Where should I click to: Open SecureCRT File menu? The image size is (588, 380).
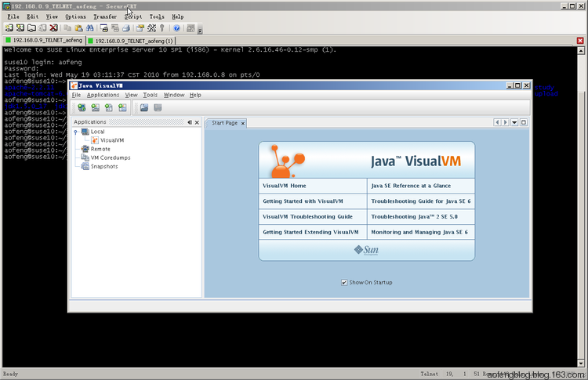point(13,16)
